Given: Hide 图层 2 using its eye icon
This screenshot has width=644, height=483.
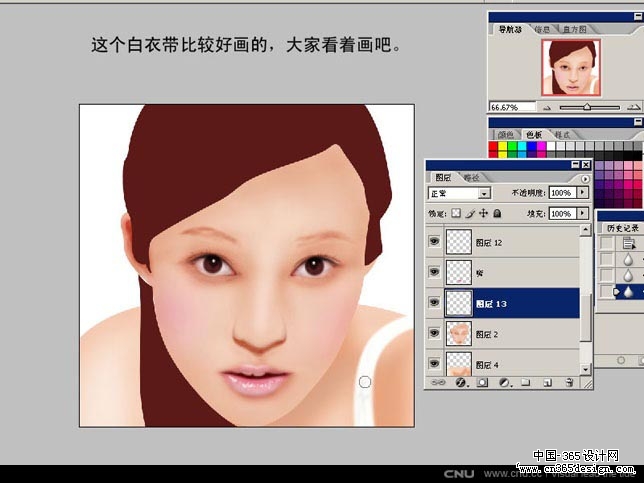Looking at the screenshot, I should pos(434,333).
